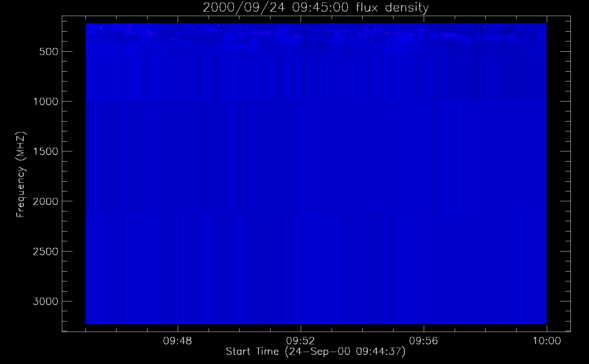The image size is (589, 364).
Task: Click the 1000 frequency tick label
Action: (46, 102)
